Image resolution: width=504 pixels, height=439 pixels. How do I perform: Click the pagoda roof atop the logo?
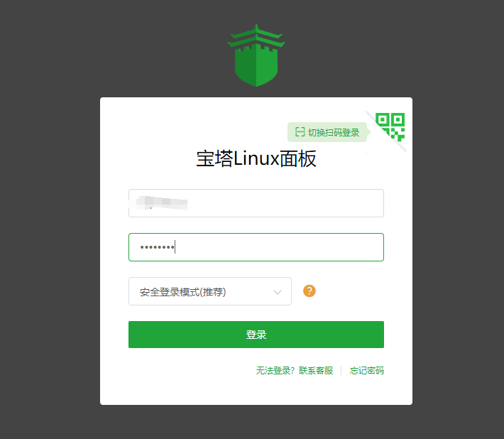point(256,36)
